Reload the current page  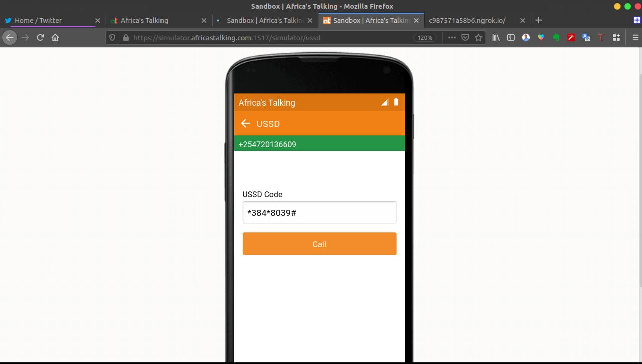(40, 37)
